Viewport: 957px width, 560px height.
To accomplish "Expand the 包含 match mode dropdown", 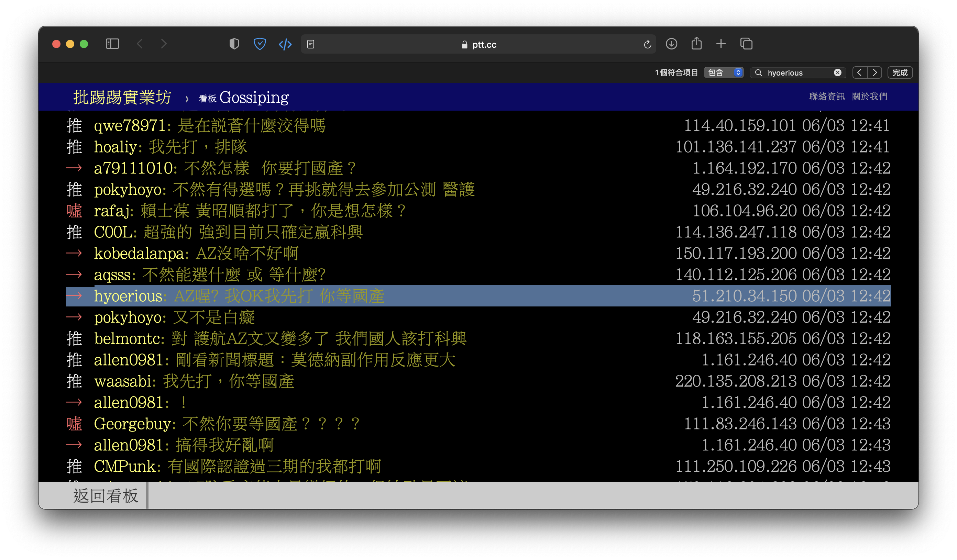I will pyautogui.click(x=724, y=72).
